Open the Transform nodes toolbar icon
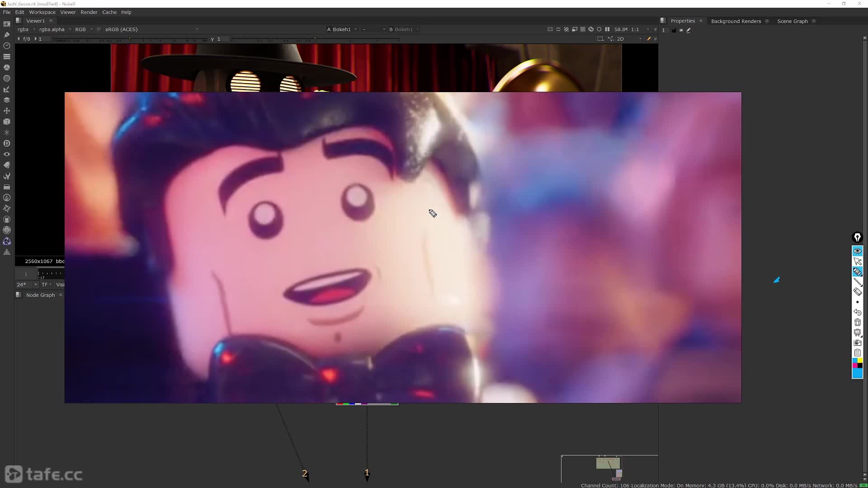Viewport: 868px width, 488px height. click(x=7, y=111)
